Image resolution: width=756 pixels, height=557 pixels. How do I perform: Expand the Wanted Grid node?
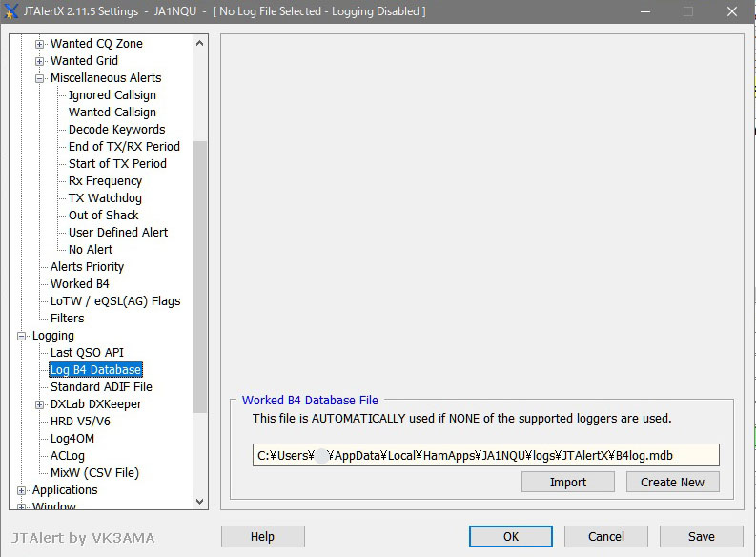[x=40, y=61]
